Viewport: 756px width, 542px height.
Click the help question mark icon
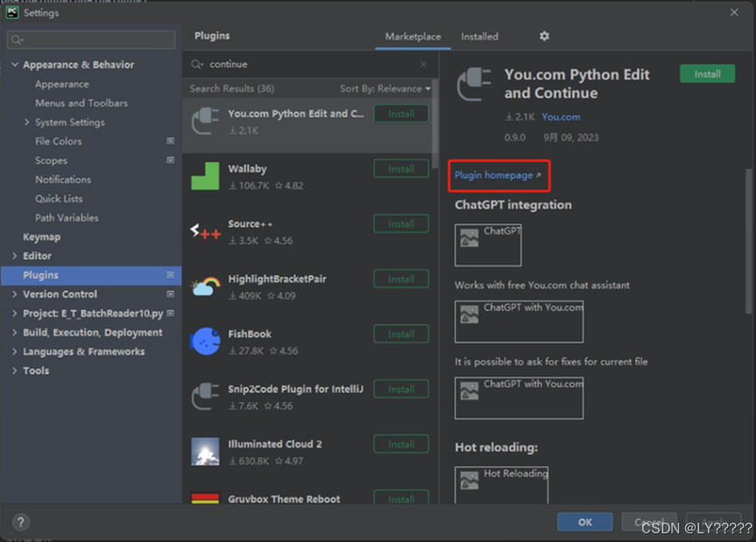(20, 522)
